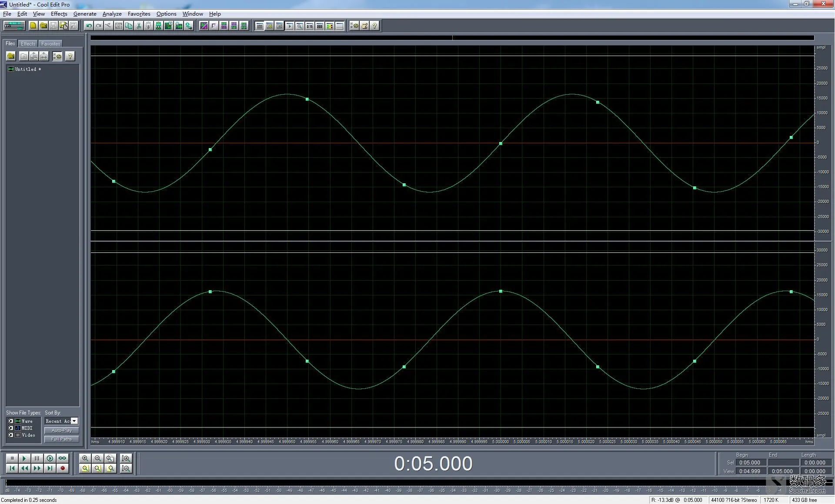Zoom out vertically with arrow-minus magnifier
Image resolution: width=835 pixels, height=504 pixels.
click(126, 468)
